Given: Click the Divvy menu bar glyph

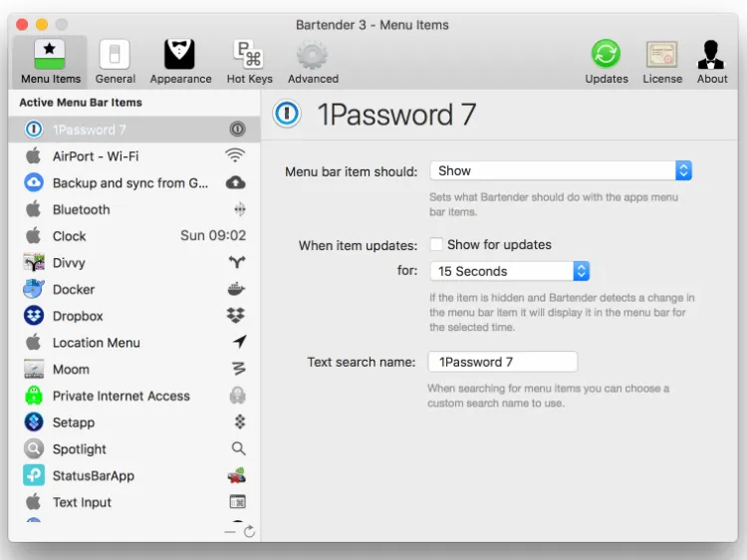Looking at the screenshot, I should [237, 262].
